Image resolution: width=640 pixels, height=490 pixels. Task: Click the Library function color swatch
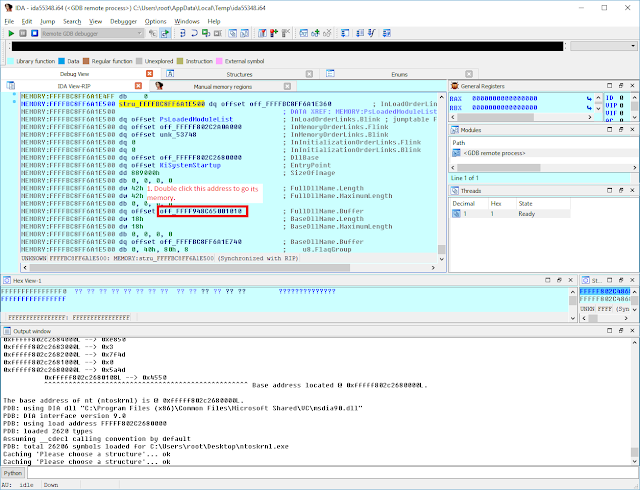click(11, 61)
